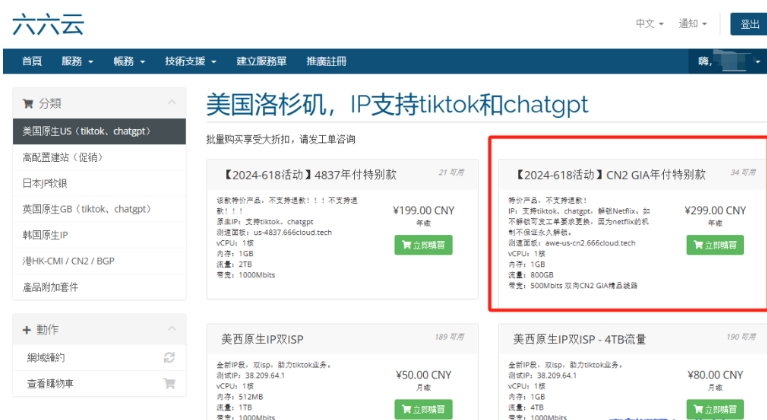This screenshot has width=767, height=420.
Task: Click the 189 可用 availability label
Action: pyautogui.click(x=450, y=337)
